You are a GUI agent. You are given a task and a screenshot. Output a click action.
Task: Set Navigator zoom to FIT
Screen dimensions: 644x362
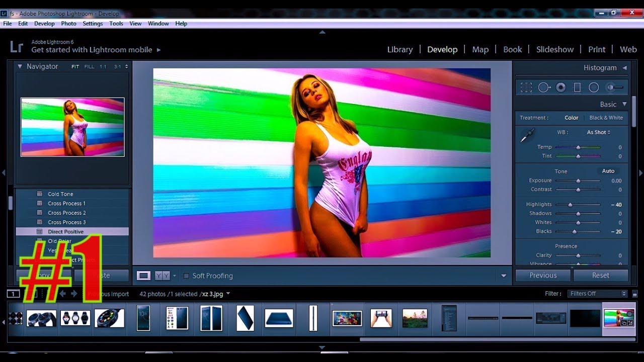point(75,66)
